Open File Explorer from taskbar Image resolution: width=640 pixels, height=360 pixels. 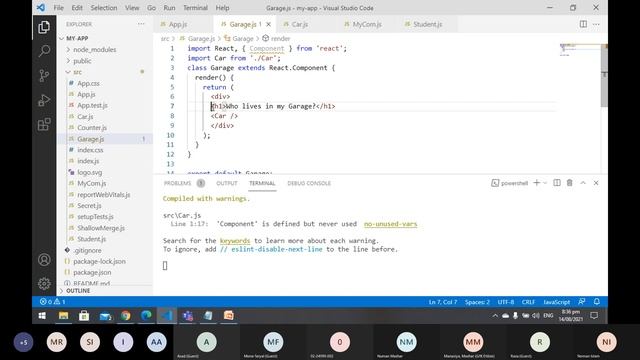(x=63, y=316)
